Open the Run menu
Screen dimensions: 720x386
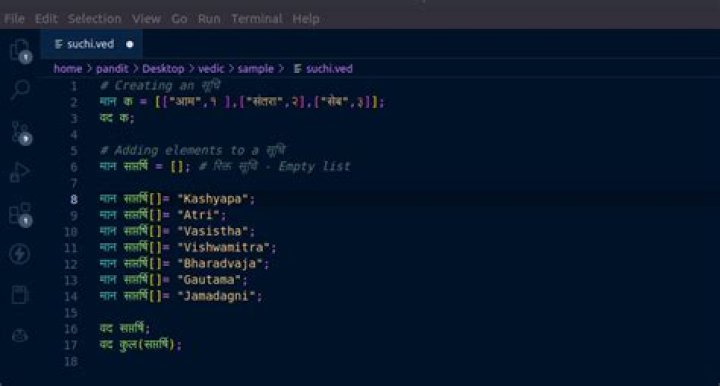[209, 19]
